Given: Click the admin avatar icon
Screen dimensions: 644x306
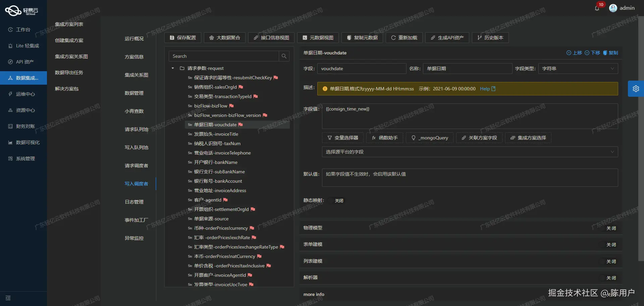Looking at the screenshot, I should click(613, 8).
